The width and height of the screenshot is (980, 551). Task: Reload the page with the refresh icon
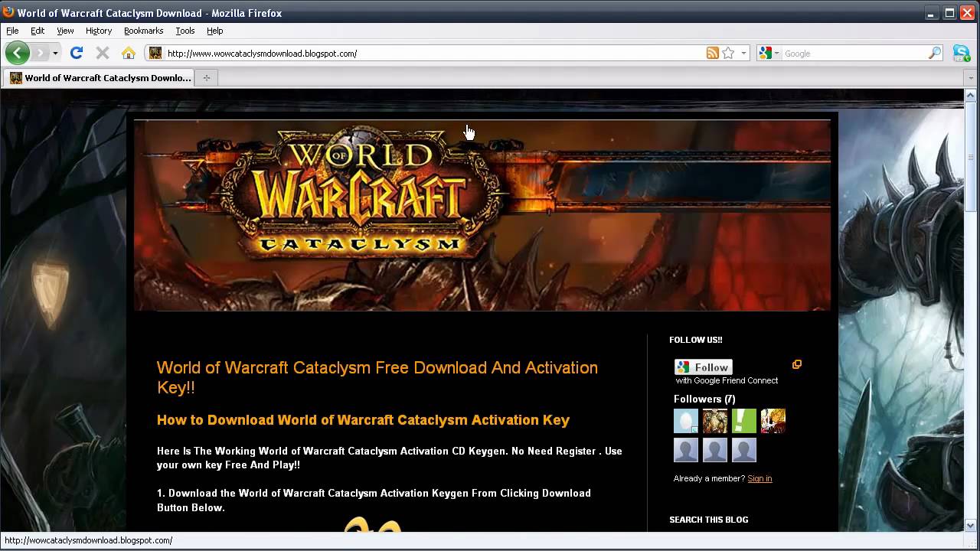coord(76,53)
